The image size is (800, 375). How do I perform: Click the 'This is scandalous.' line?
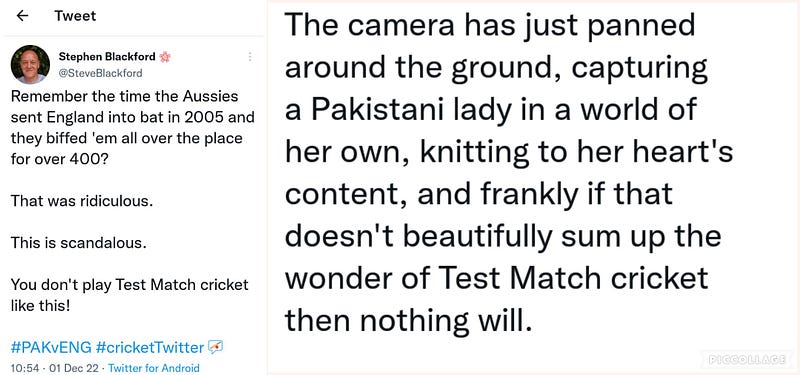pyautogui.click(x=79, y=243)
